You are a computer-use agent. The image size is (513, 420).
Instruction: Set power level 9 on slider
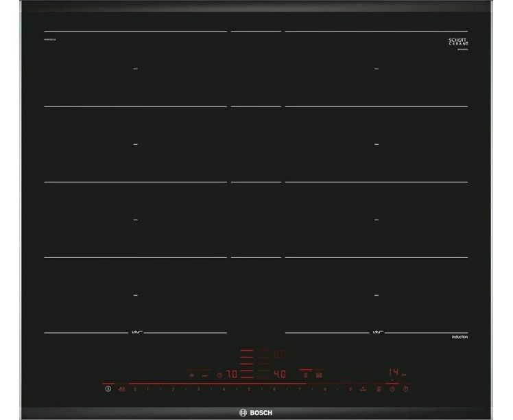coord(350,389)
